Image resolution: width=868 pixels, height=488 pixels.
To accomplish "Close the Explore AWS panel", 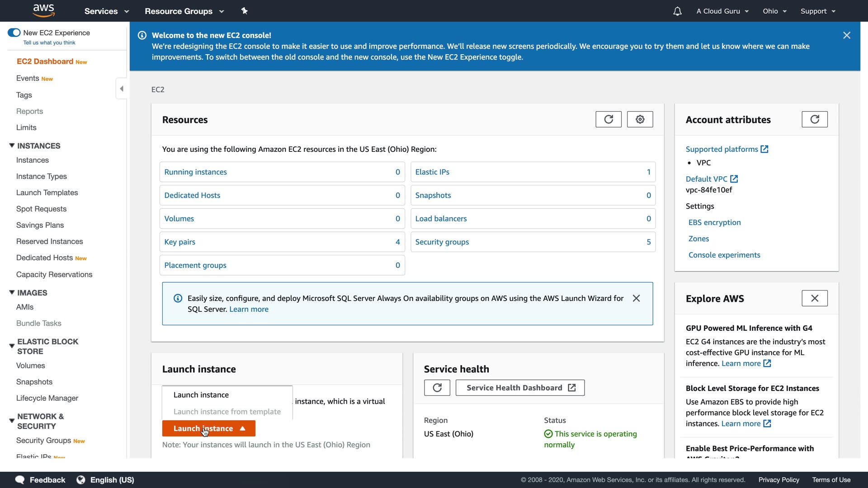I will (x=814, y=298).
